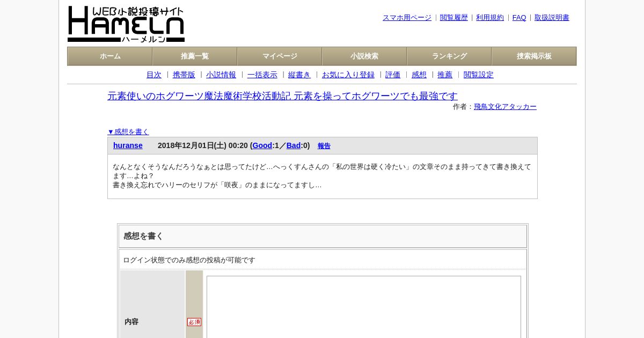644x338 pixels.
Task: Open the novel title link 元素使いのホグワーツ
Action: [282, 96]
